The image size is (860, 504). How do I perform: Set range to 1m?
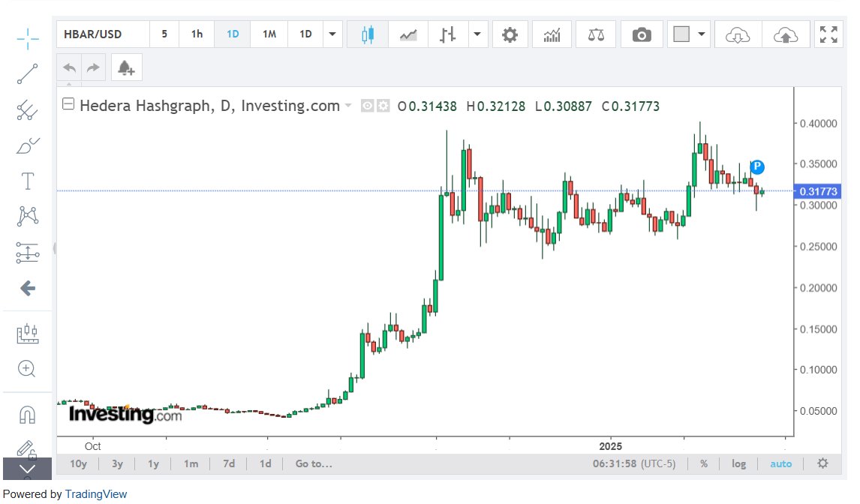[191, 464]
